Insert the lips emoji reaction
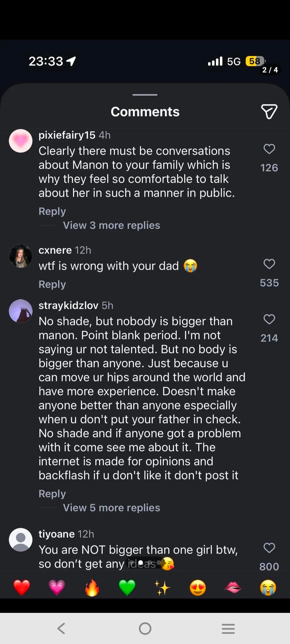290x644 pixels. coord(233,588)
